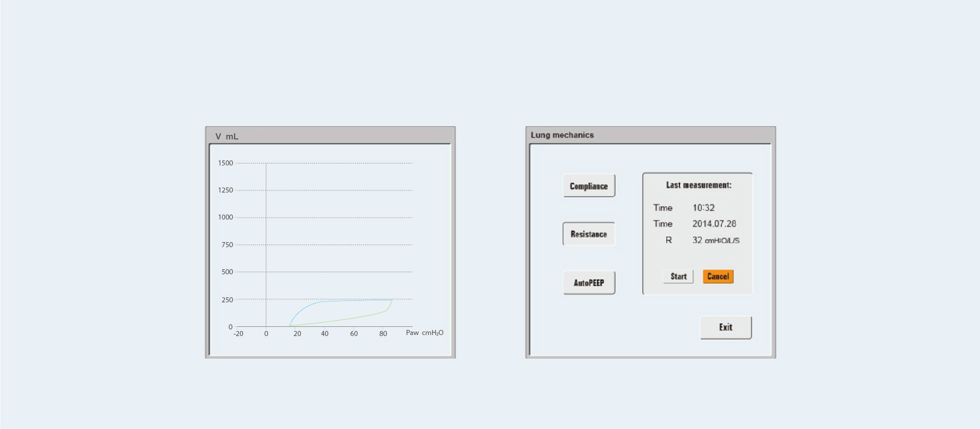Screen dimensions: 980x429
Task: Click the 10:32 measurement time value
Action: [703, 208]
